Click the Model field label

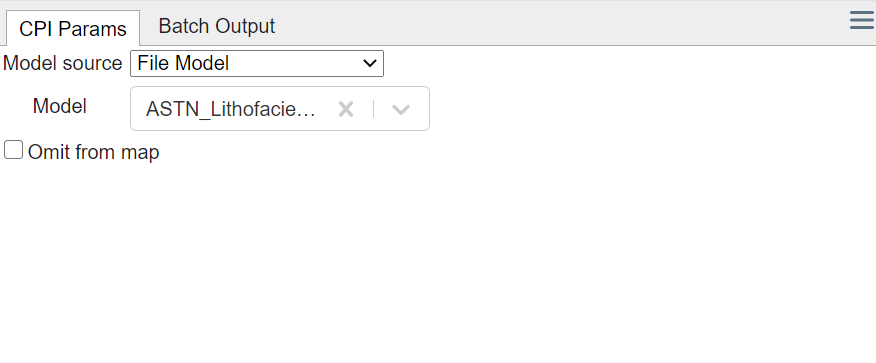pos(60,106)
